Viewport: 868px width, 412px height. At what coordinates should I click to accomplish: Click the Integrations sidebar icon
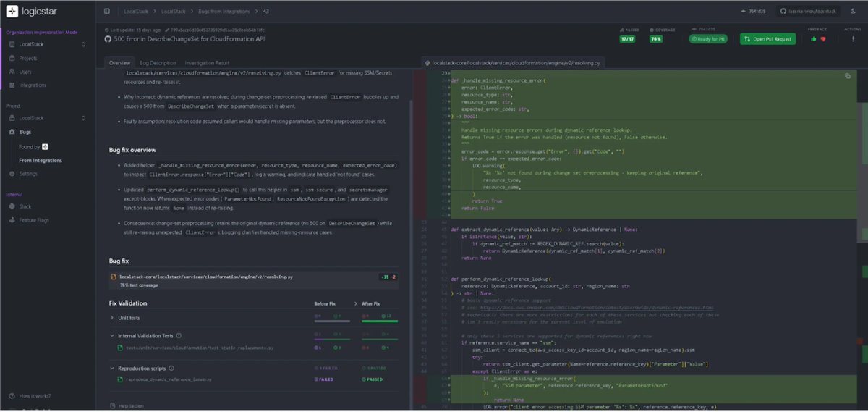point(12,85)
